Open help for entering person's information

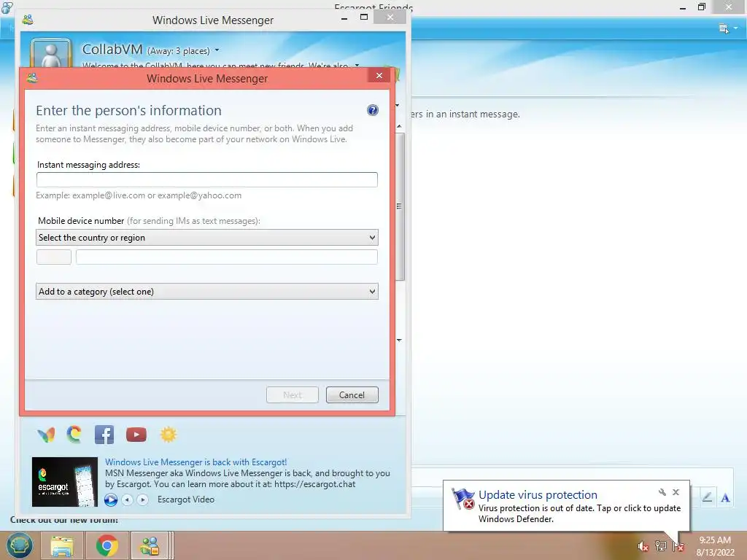click(x=373, y=111)
